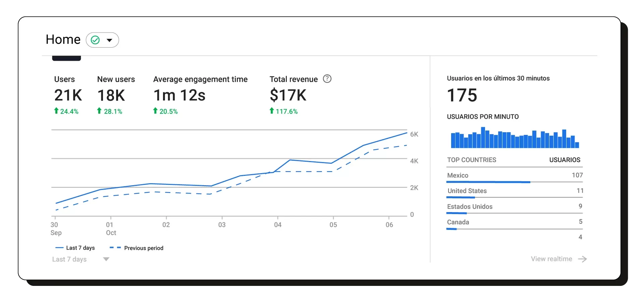644x302 pixels.
Task: Open the dropdown arrow next to Home
Action: 109,40
